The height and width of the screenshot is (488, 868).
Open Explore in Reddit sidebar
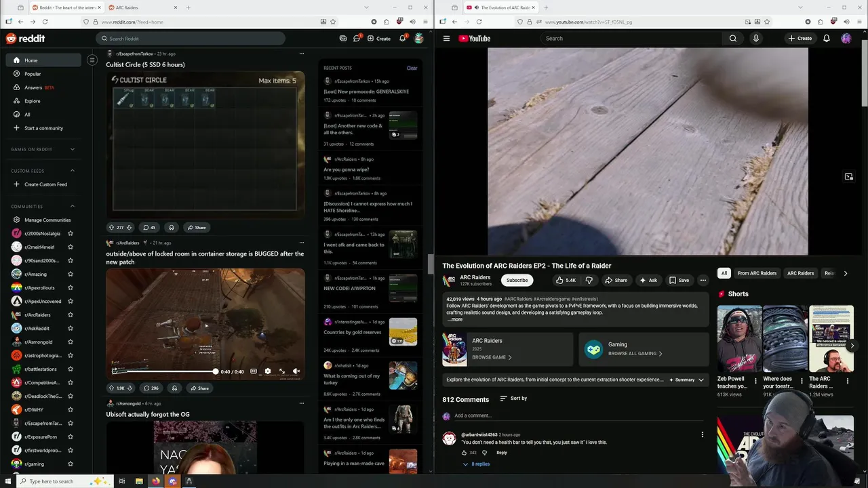pyautogui.click(x=43, y=101)
